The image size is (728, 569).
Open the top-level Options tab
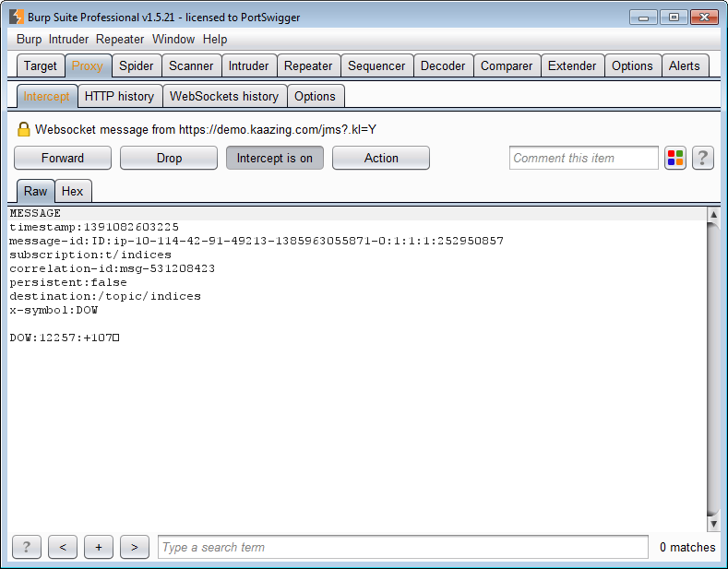tap(632, 65)
